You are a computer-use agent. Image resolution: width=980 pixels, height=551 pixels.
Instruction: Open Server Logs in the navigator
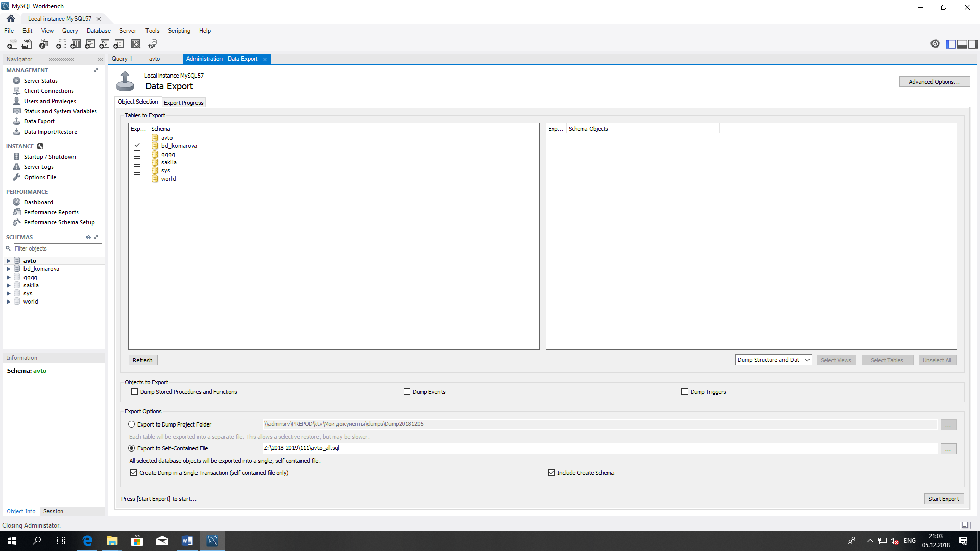38,167
